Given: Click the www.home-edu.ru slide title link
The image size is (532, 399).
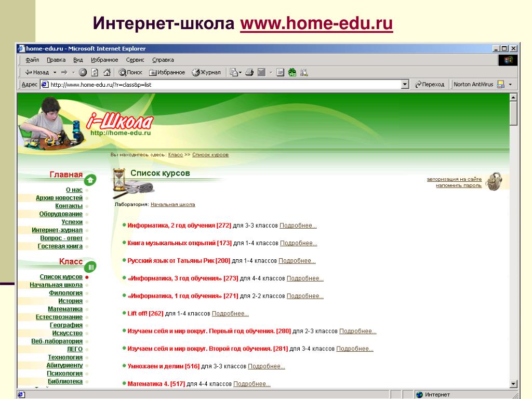Looking at the screenshot, I should pos(316,23).
